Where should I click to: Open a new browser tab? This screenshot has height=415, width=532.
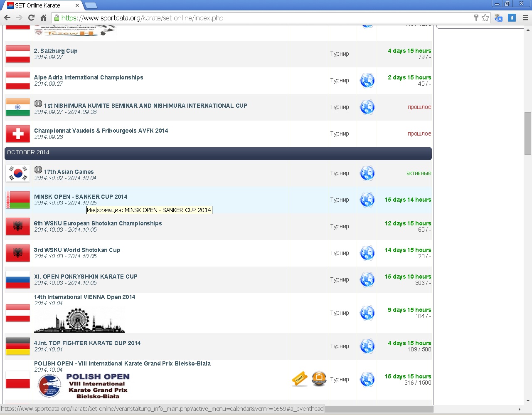(91, 5)
